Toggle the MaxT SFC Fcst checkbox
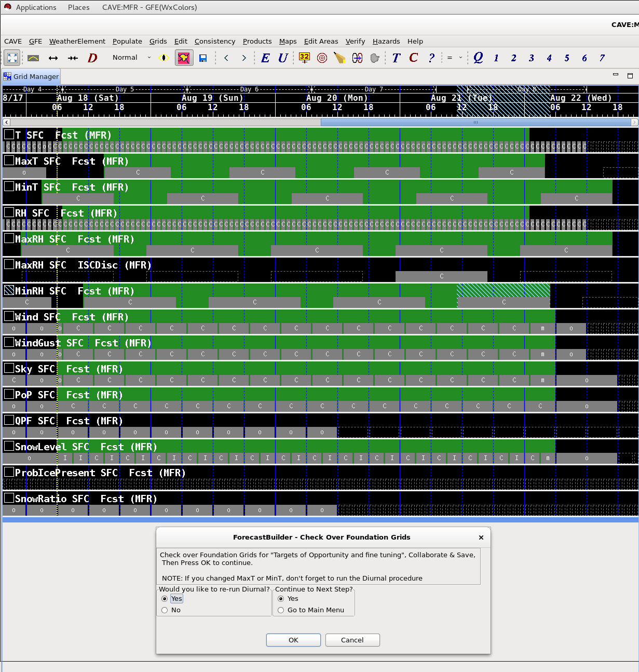 click(9, 160)
